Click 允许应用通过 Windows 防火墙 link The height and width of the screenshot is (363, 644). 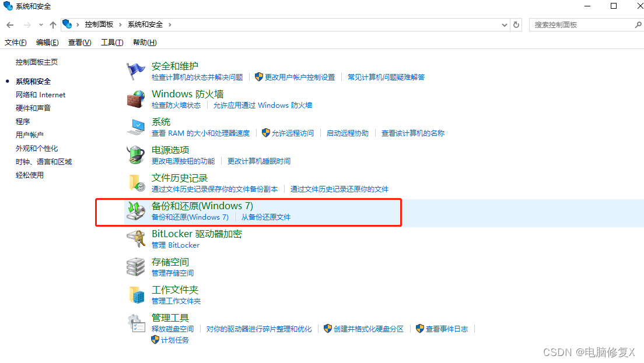(263, 105)
